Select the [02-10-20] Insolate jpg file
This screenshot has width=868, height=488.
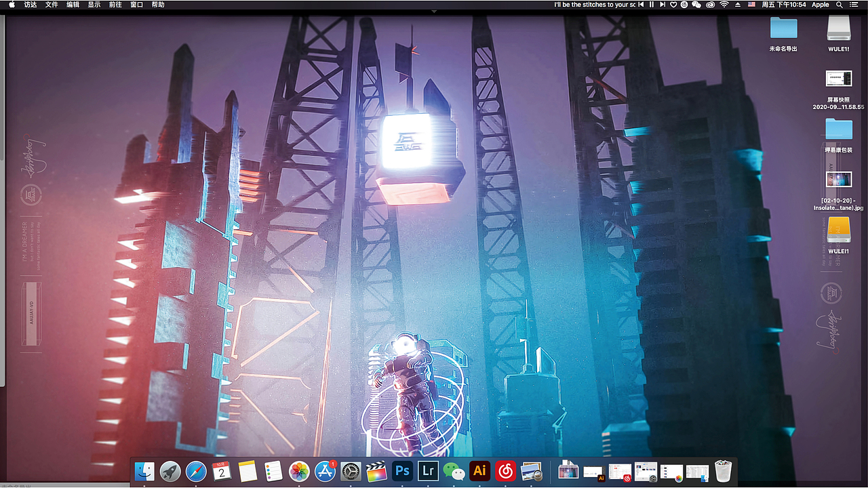click(839, 190)
